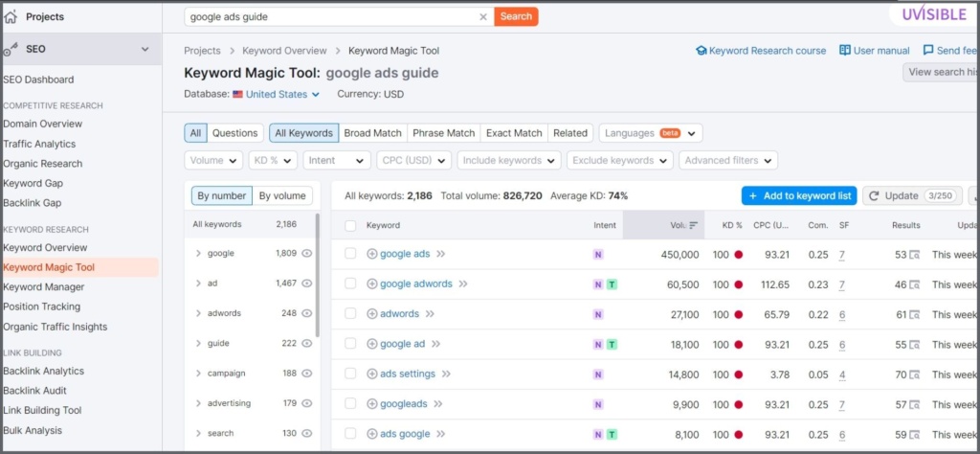This screenshot has height=454, width=980.
Task: Change the United States database dropdown
Action: [277, 95]
